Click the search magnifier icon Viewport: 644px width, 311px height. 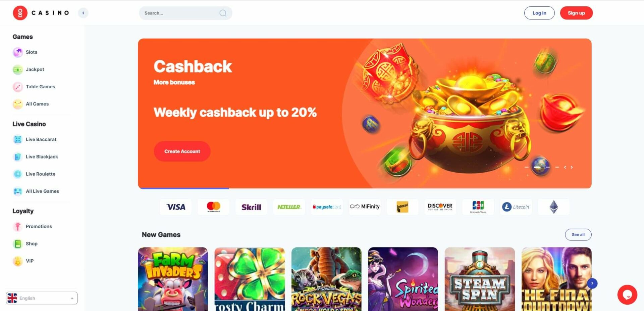tap(223, 13)
